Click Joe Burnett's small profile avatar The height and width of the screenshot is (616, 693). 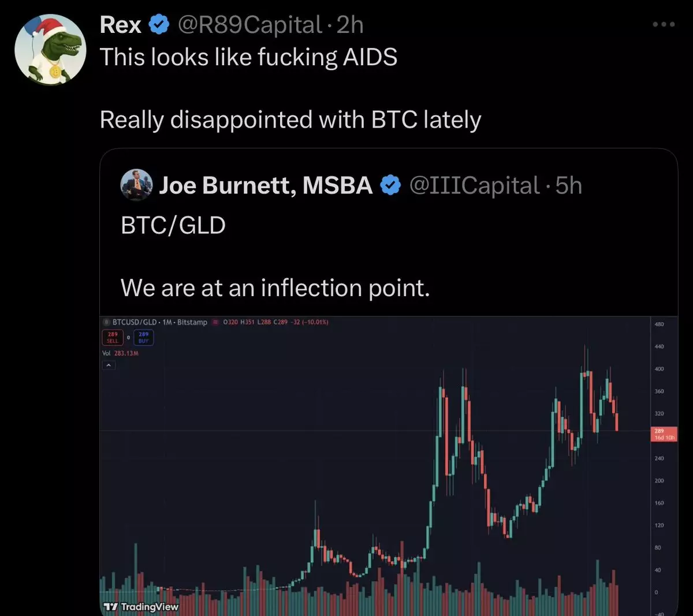[136, 185]
